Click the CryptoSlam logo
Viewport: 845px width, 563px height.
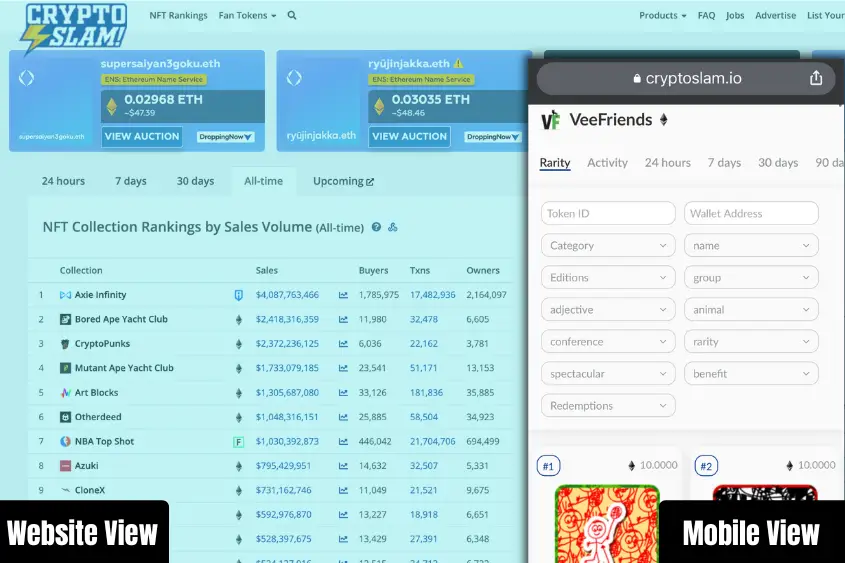coord(74,28)
